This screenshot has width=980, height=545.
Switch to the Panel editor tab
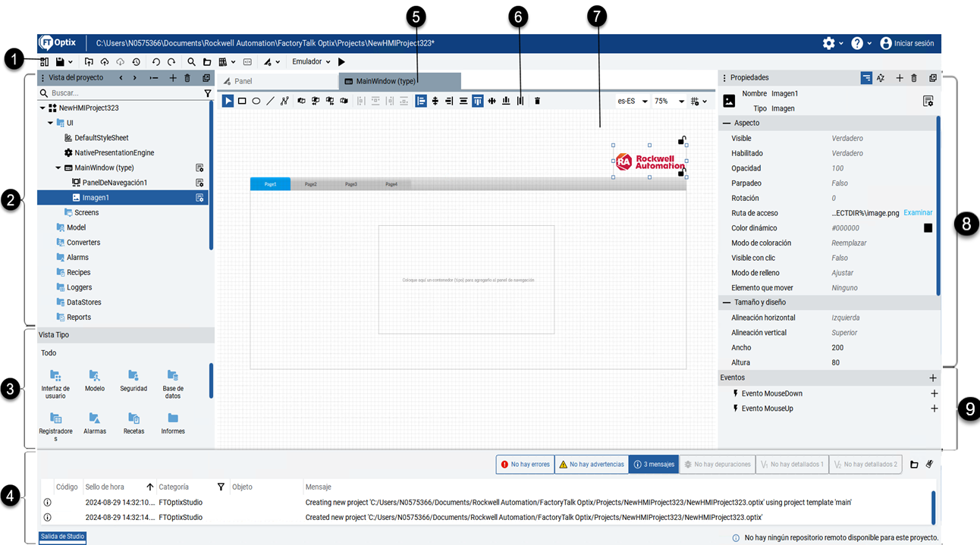click(276, 81)
